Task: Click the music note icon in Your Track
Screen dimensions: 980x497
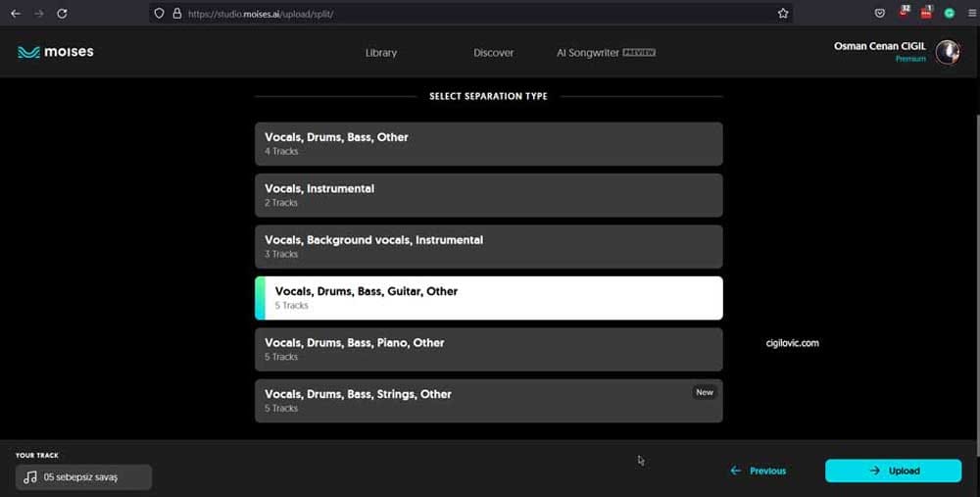Action: click(30, 477)
